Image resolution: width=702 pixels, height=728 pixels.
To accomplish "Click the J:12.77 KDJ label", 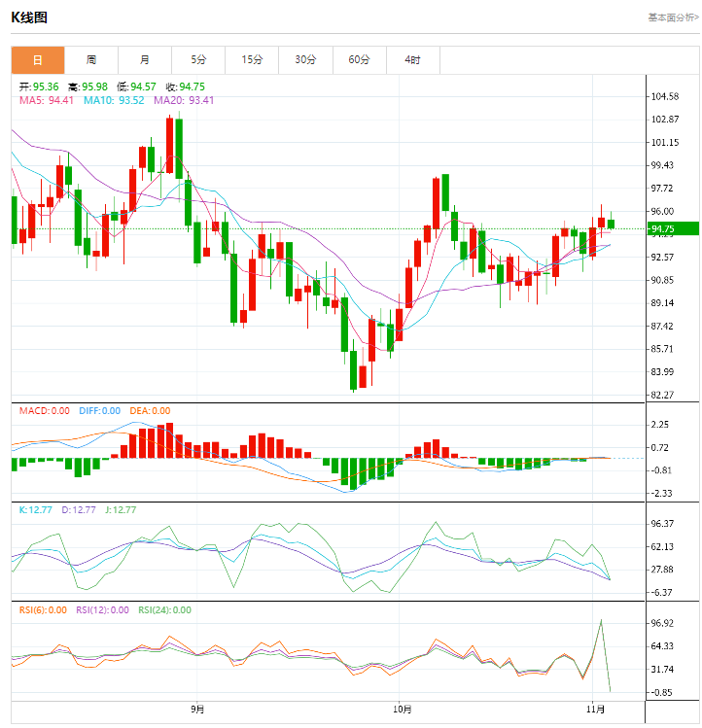I will click(121, 509).
